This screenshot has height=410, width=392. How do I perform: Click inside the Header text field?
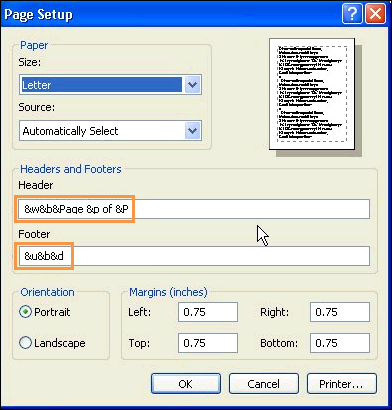click(194, 209)
